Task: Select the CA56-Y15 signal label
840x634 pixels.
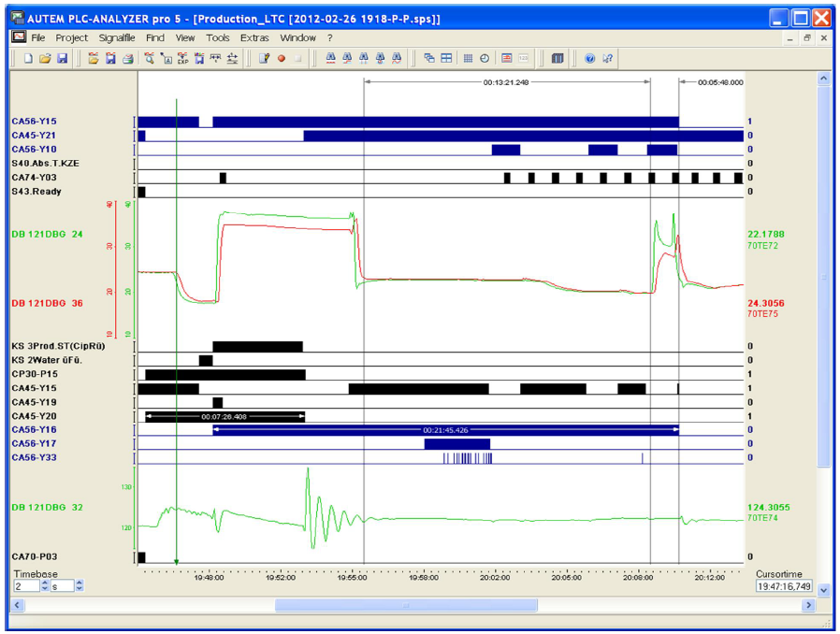Action: tap(34, 122)
